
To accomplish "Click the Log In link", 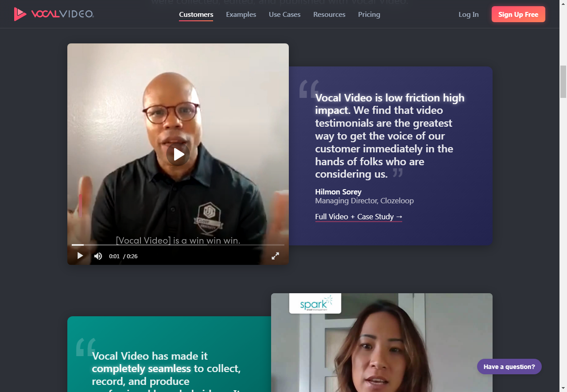I will (x=469, y=14).
